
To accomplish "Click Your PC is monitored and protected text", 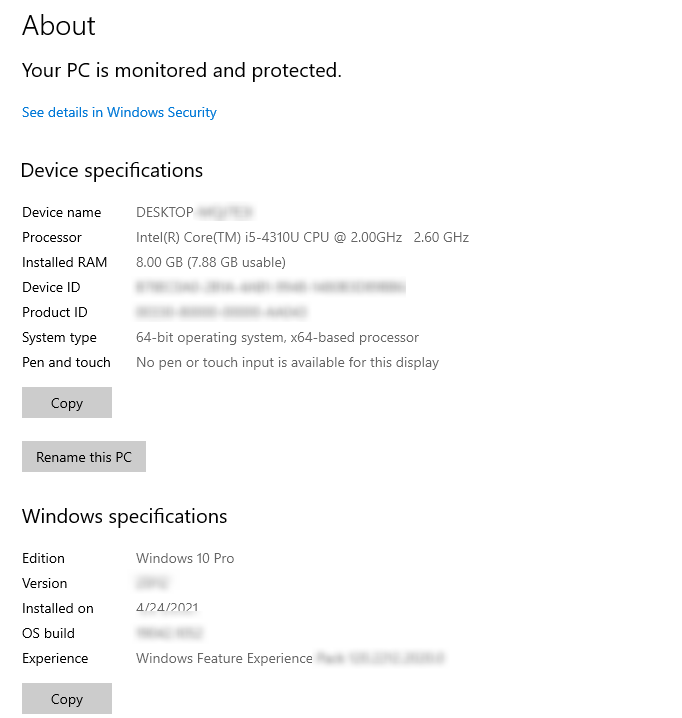I will 182,71.
